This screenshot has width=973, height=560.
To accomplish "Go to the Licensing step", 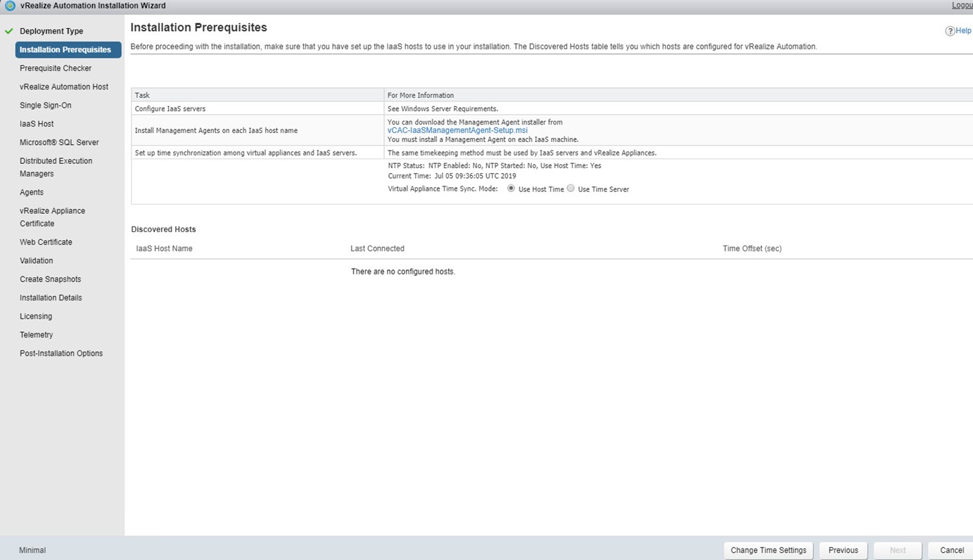I will pos(36,317).
